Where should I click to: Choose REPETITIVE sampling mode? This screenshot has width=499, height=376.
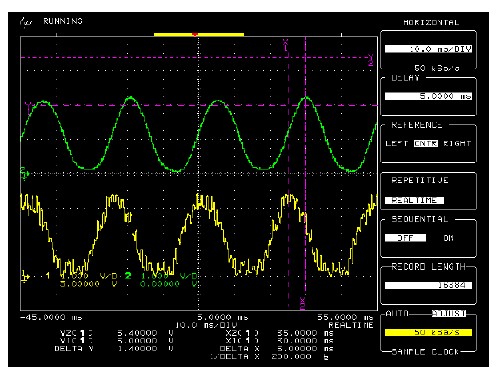pos(420,180)
